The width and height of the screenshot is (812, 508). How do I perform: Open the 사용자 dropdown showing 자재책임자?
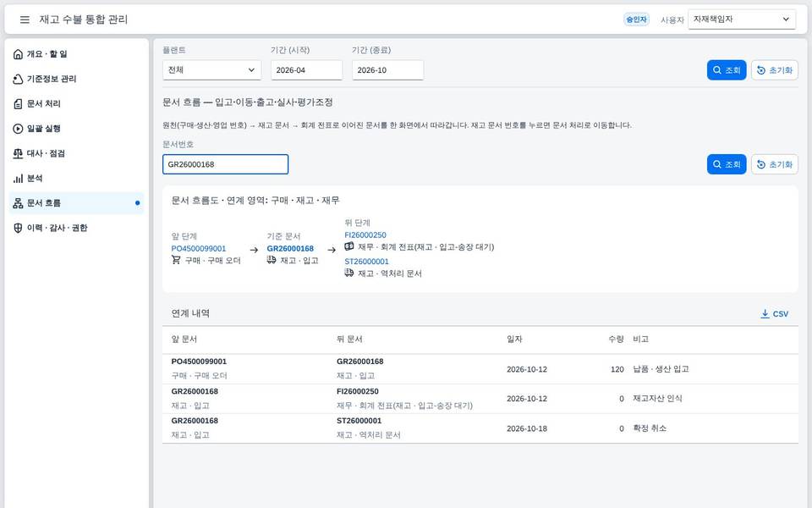click(x=742, y=19)
